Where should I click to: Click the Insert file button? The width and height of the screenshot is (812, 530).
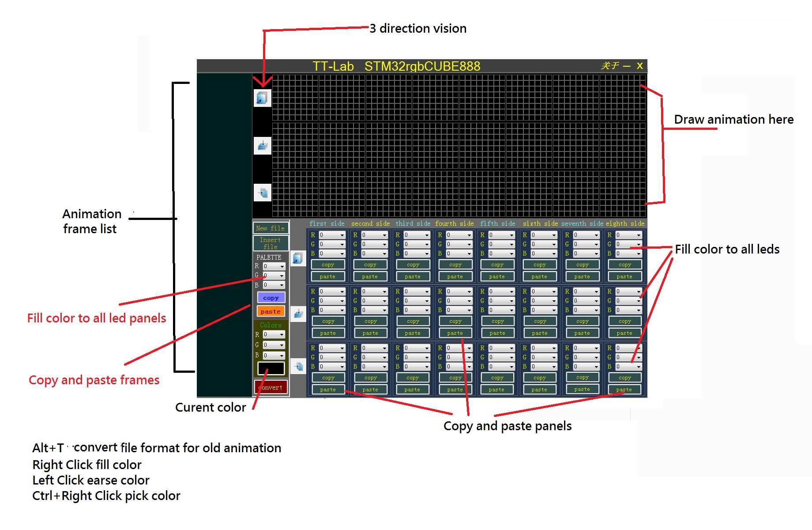pos(271,243)
